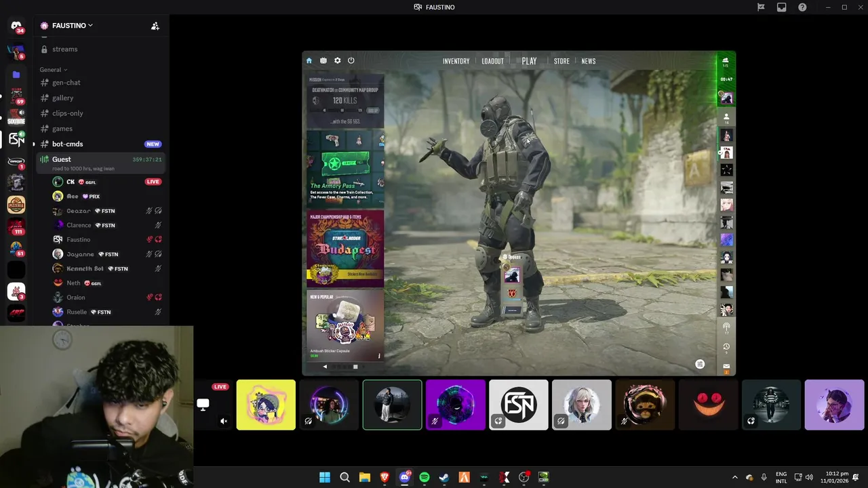Select the PLAY tab in CS2

529,61
